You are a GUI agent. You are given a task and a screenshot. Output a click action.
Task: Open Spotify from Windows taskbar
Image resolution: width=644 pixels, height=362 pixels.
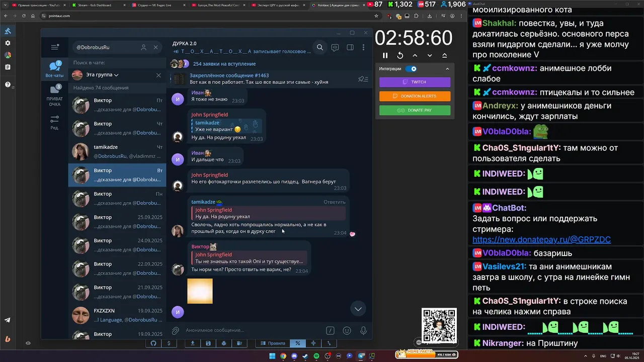316,356
